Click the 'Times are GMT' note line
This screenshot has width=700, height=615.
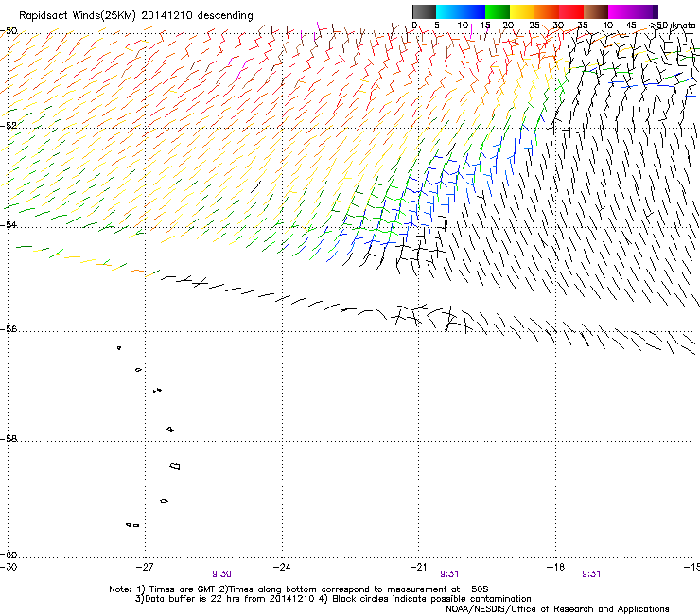[299, 589]
